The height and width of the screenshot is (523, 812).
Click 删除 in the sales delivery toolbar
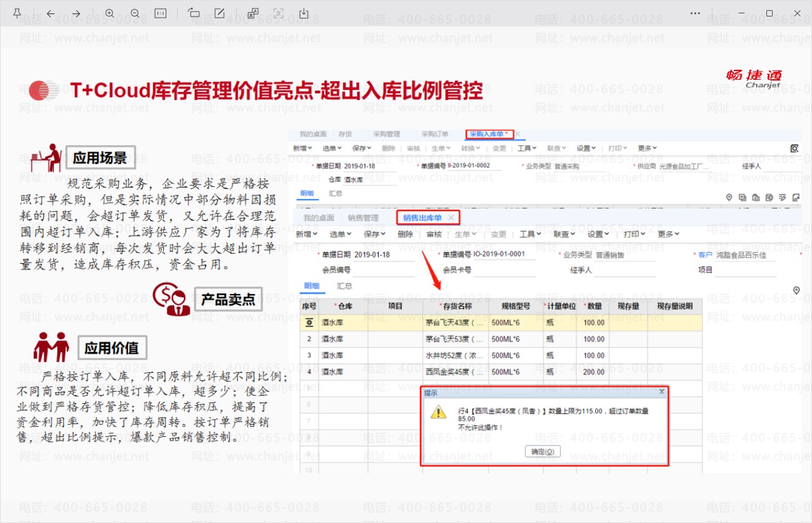point(405,234)
